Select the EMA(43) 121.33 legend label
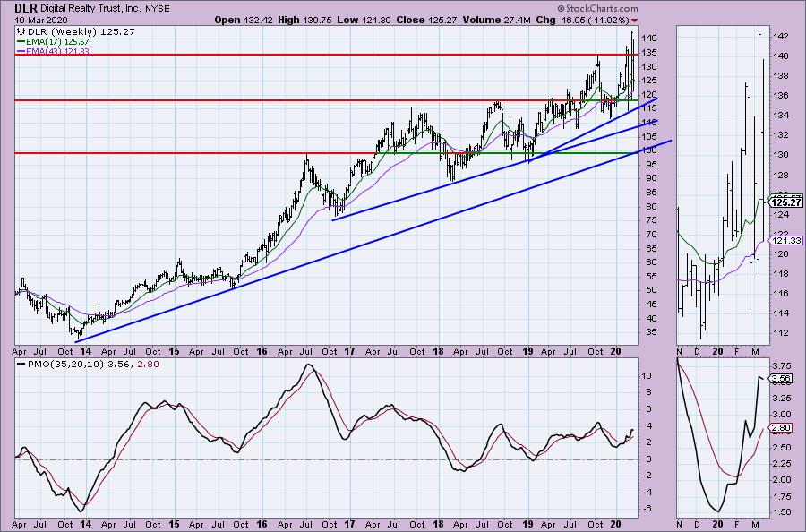Image resolution: width=806 pixels, height=532 pixels. (x=57, y=51)
